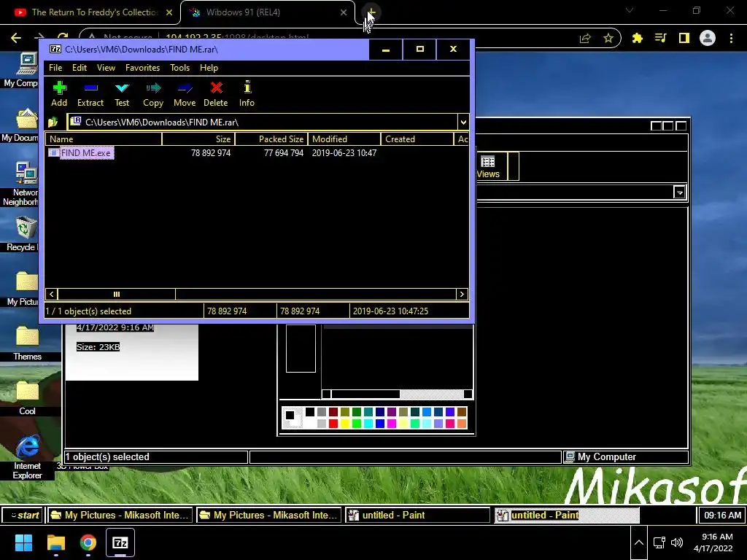
Task: Open the Tools menu in 7-Zip
Action: tap(180, 68)
